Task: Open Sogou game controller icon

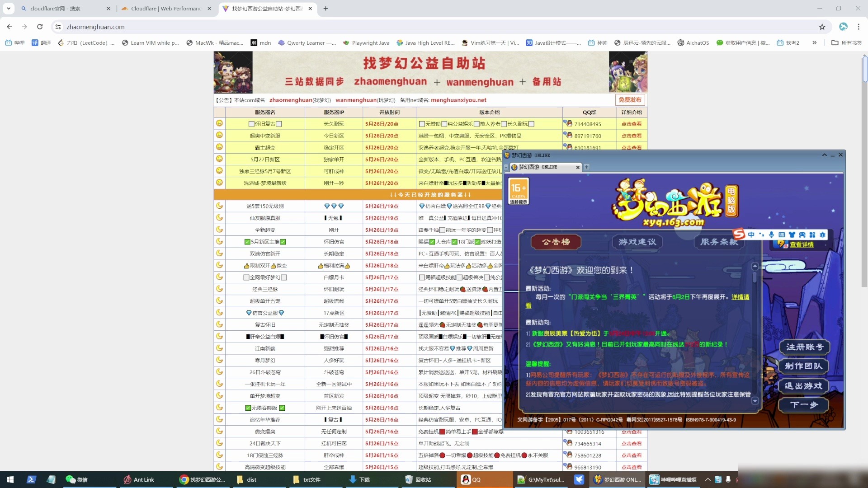Action: (x=802, y=235)
